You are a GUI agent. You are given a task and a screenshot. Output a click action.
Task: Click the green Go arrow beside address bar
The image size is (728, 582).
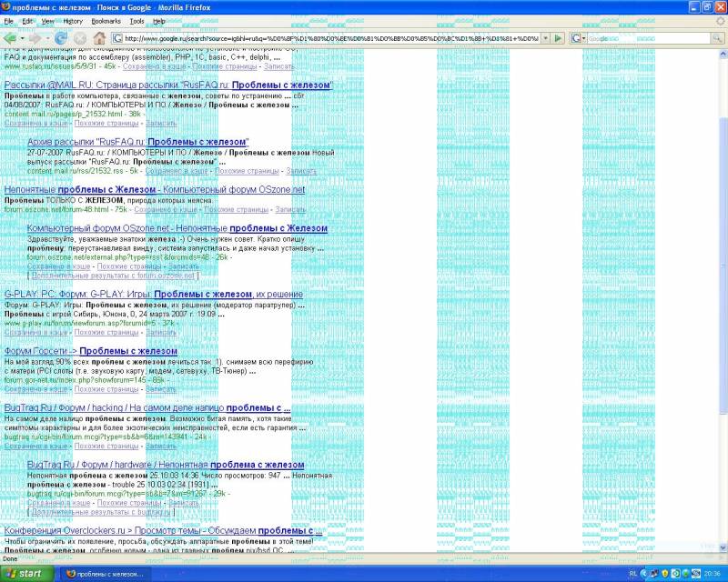pos(558,38)
